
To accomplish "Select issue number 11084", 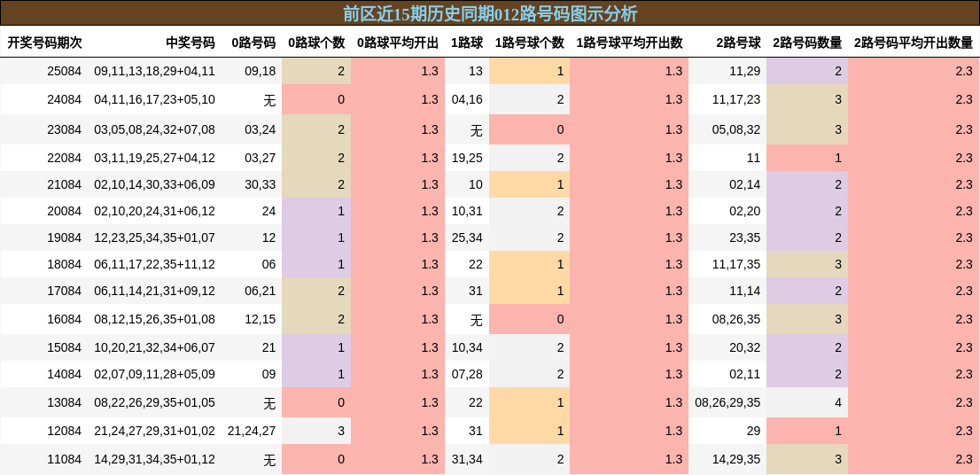I will click(x=65, y=459).
